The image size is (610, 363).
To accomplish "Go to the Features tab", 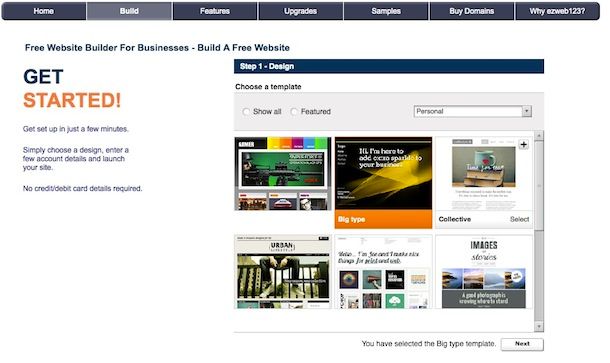I will pos(215,11).
